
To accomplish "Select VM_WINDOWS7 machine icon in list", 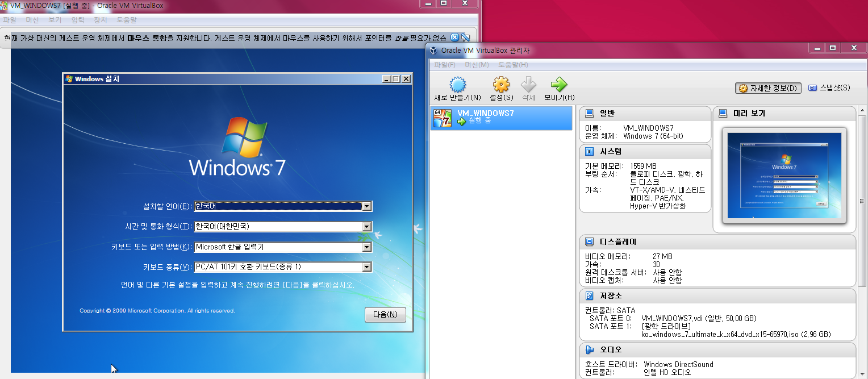I will tap(443, 118).
